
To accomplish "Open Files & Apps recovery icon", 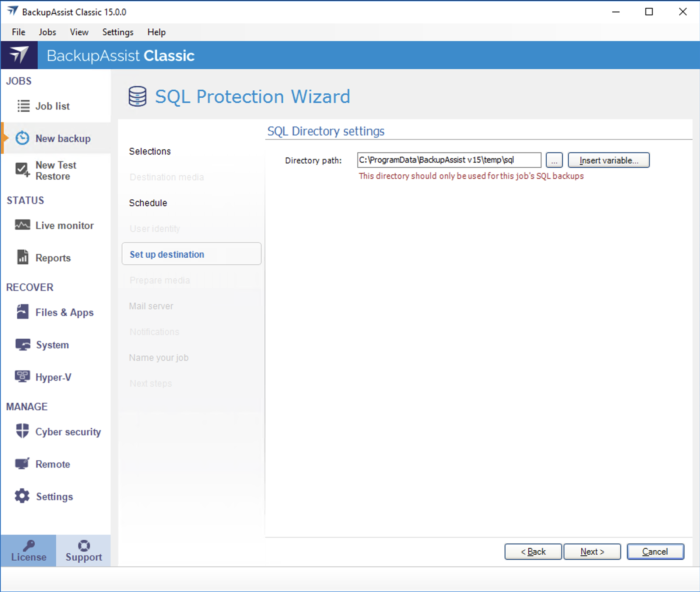I will pos(22,312).
